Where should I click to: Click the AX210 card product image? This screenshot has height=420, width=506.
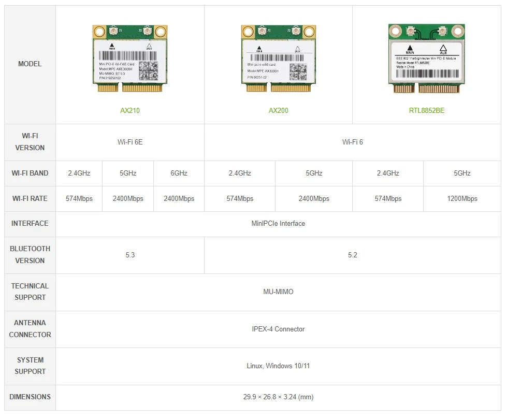[130, 58]
